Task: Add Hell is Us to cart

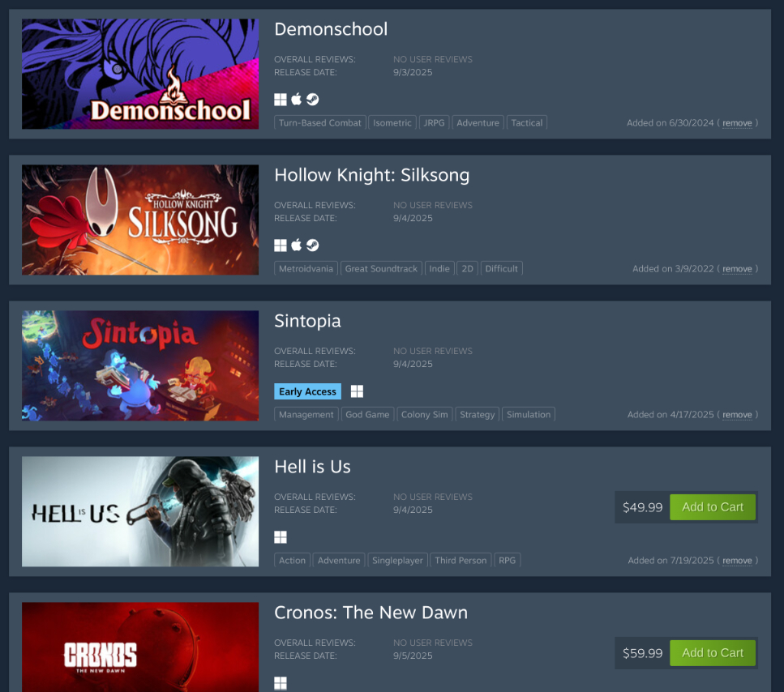Action: [x=713, y=507]
